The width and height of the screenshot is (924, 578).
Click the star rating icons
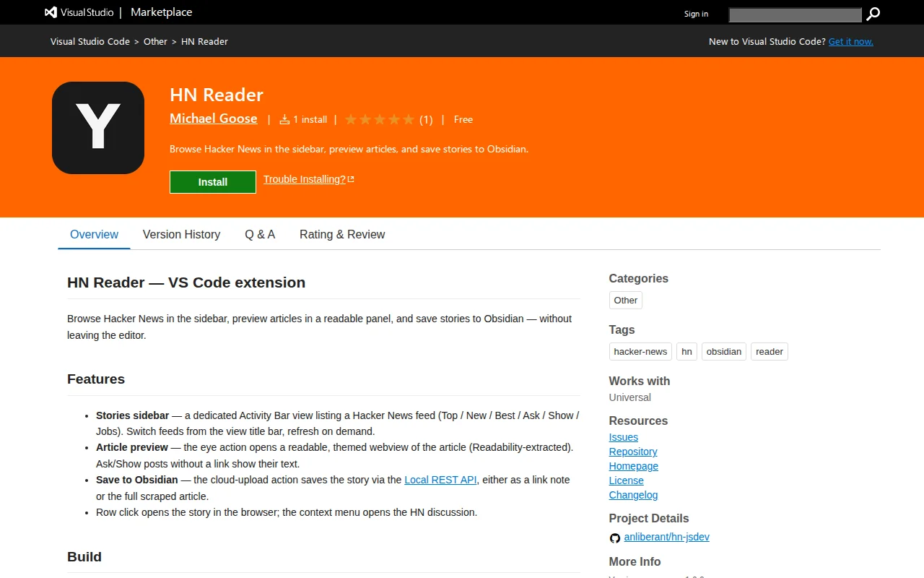(380, 119)
